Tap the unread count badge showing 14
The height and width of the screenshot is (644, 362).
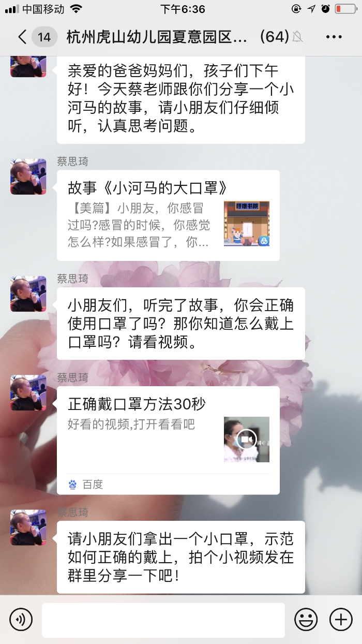[x=44, y=37]
